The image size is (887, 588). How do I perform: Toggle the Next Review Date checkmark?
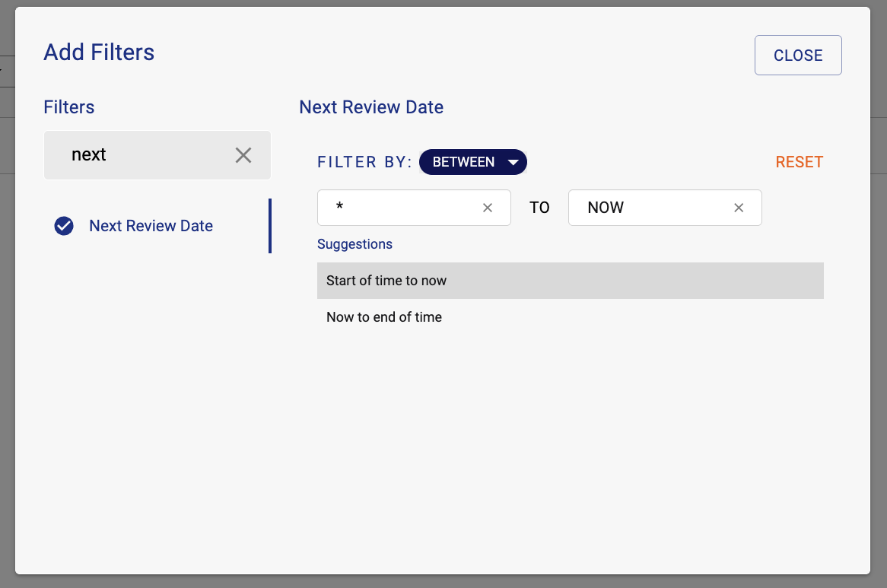point(64,226)
